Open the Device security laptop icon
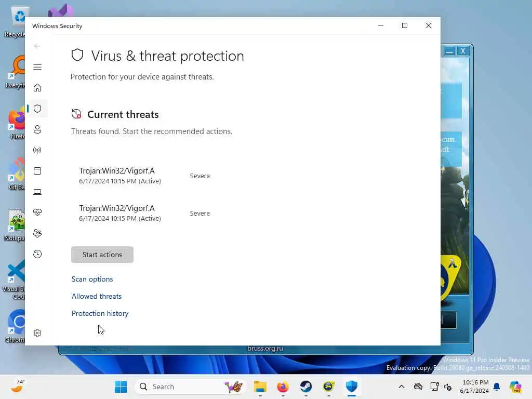This screenshot has height=399, width=532. [37, 192]
